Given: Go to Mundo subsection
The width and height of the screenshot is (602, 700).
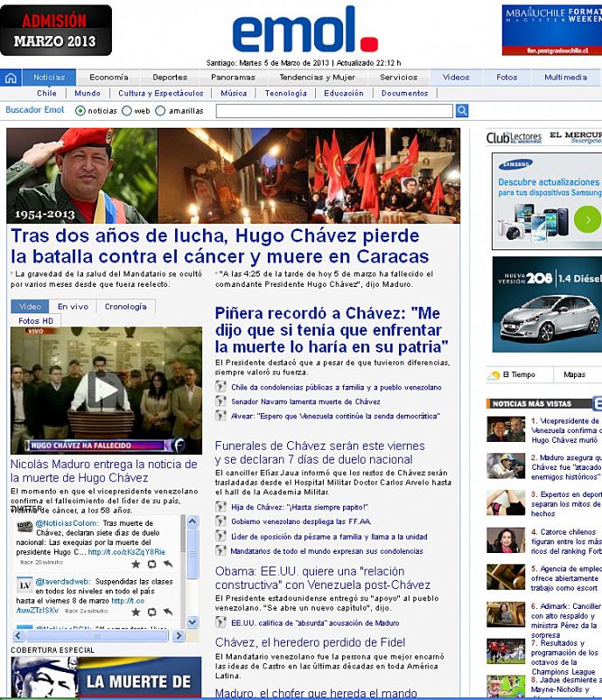Looking at the screenshot, I should coord(87,94).
